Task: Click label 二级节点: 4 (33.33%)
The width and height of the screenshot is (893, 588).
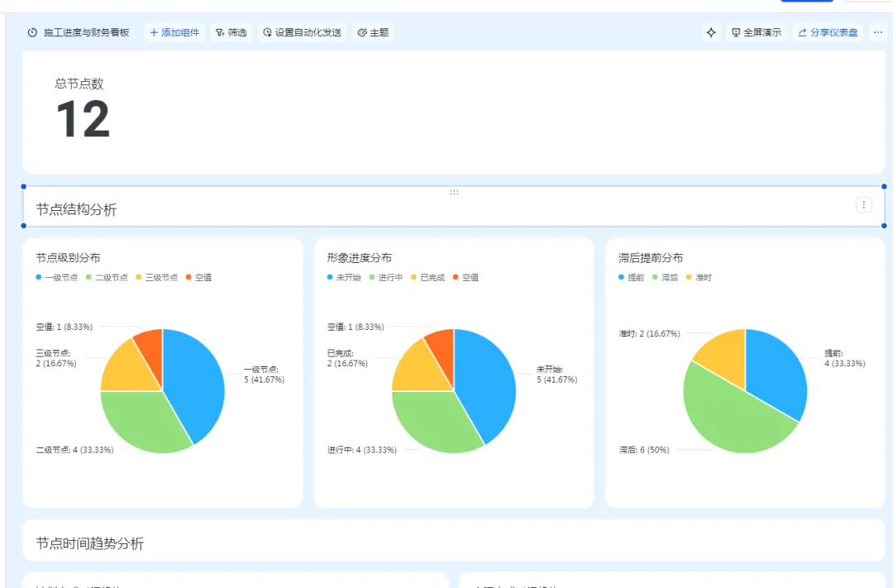Action: click(x=75, y=450)
